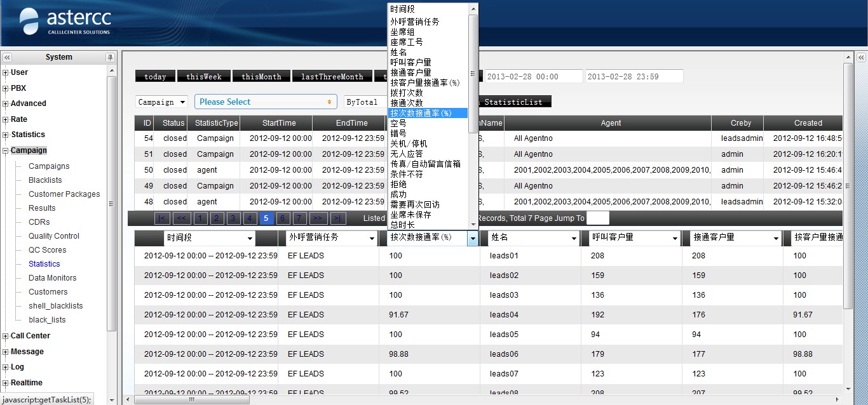Image resolution: width=868 pixels, height=405 pixels.
Task: Open the Quality Control sidebar link
Action: click(54, 236)
